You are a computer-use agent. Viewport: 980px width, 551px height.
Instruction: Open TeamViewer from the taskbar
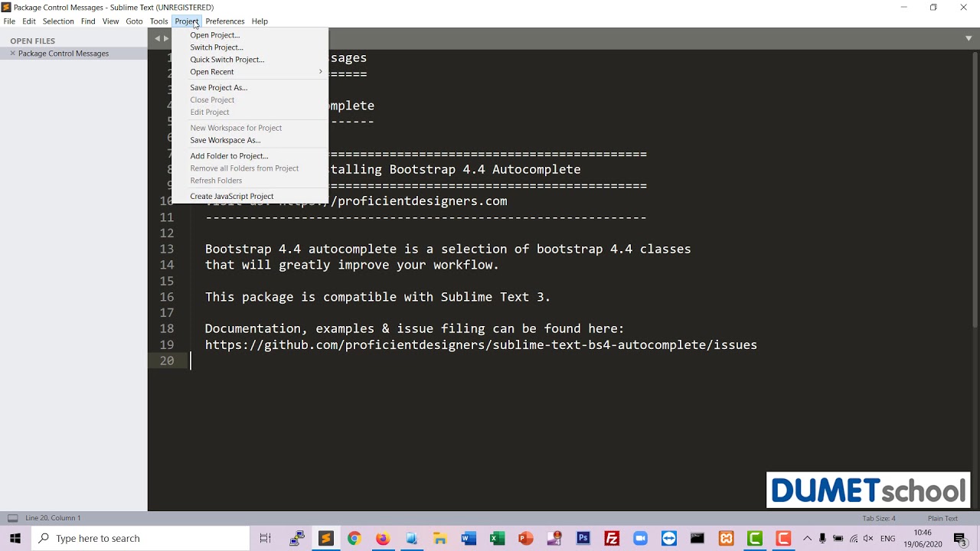point(669,538)
